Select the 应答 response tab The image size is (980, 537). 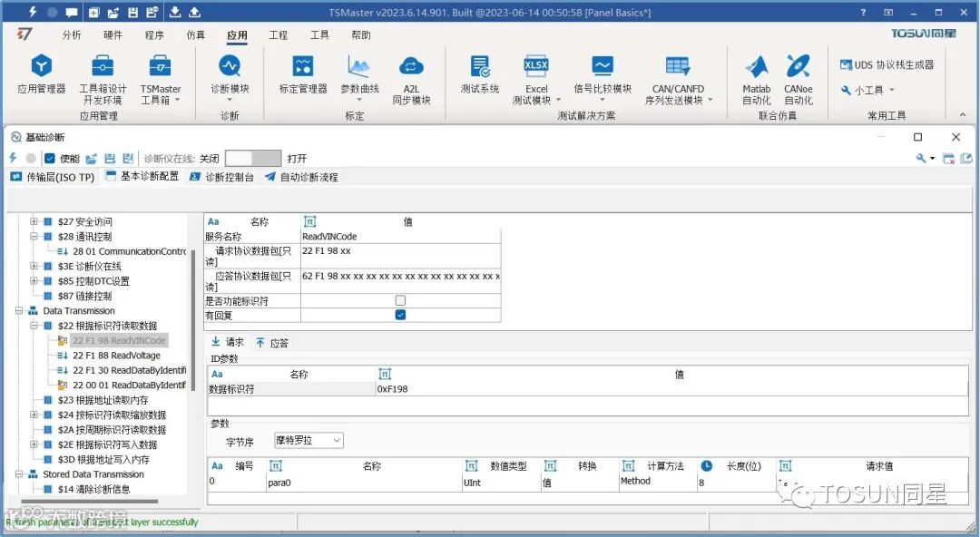pos(272,343)
